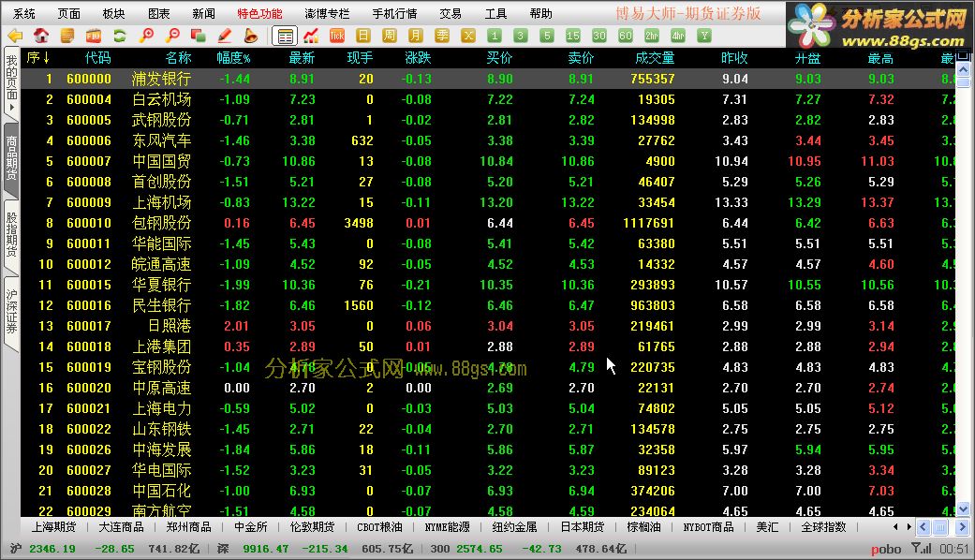Open the alert bell icon
This screenshot has height=560, width=975.
251,36
